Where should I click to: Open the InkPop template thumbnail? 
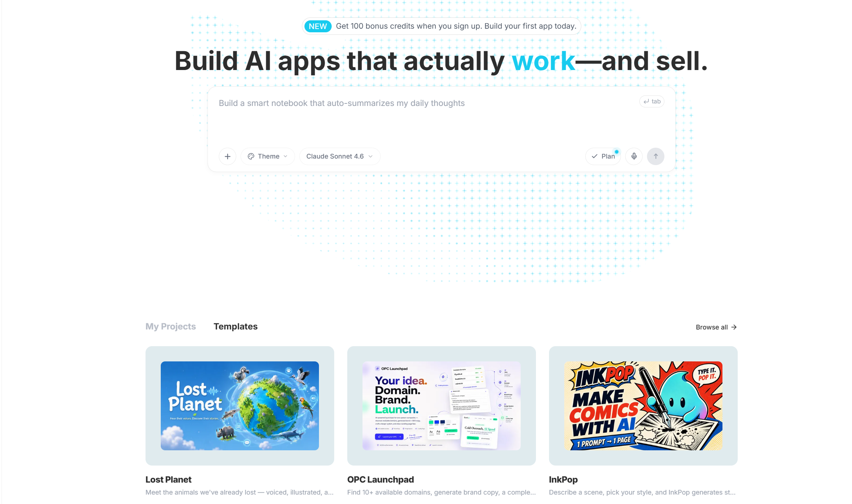pyautogui.click(x=643, y=406)
